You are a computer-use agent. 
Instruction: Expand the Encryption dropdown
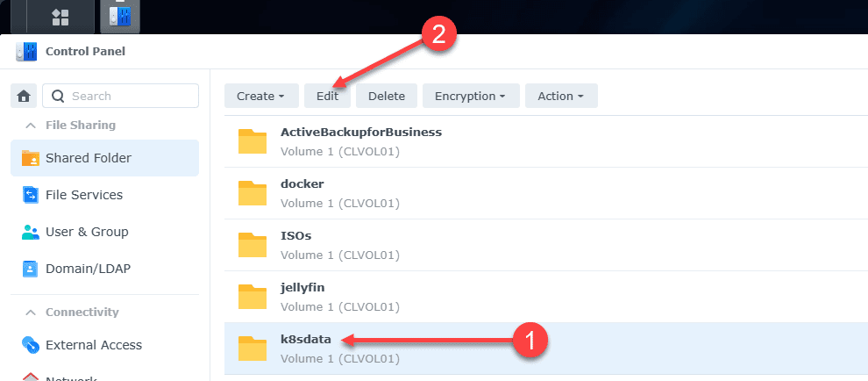click(471, 96)
